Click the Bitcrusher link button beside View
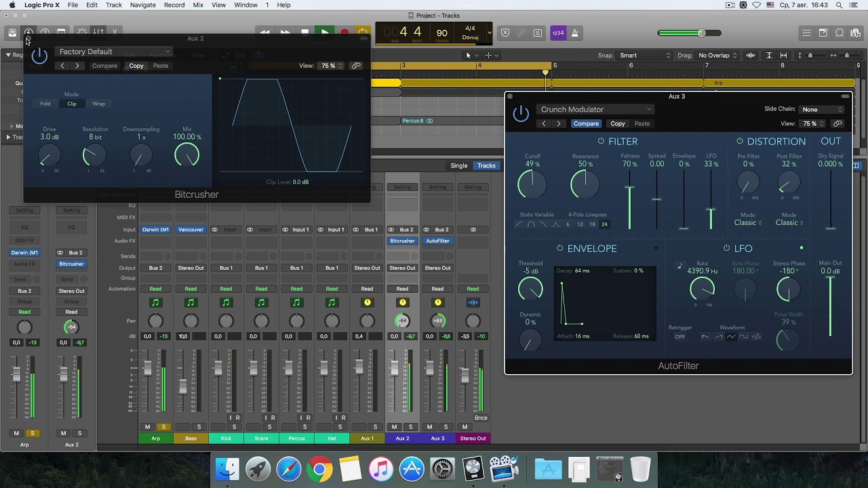868x488 pixels. (356, 66)
